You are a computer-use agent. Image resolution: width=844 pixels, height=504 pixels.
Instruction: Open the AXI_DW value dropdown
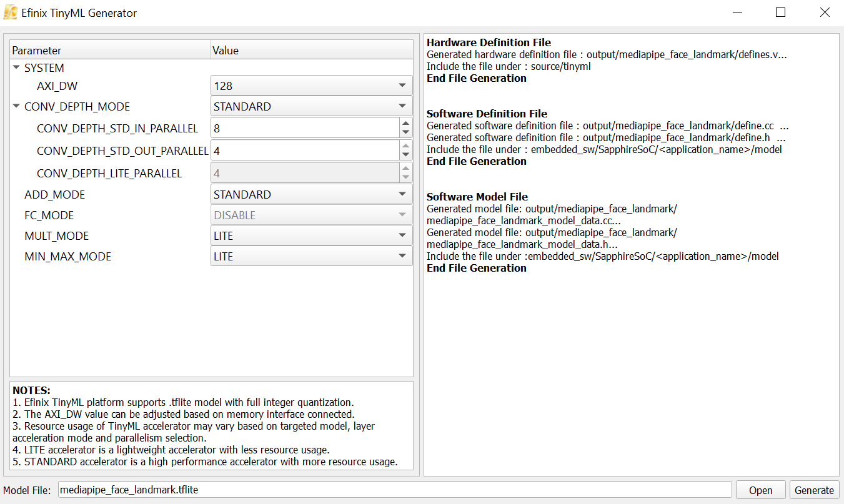[x=402, y=86]
